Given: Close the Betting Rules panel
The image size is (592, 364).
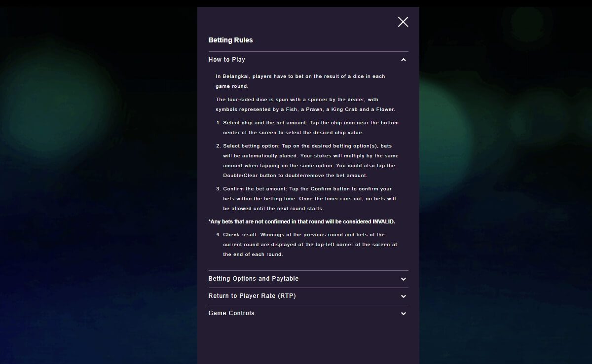Looking at the screenshot, I should click(403, 22).
